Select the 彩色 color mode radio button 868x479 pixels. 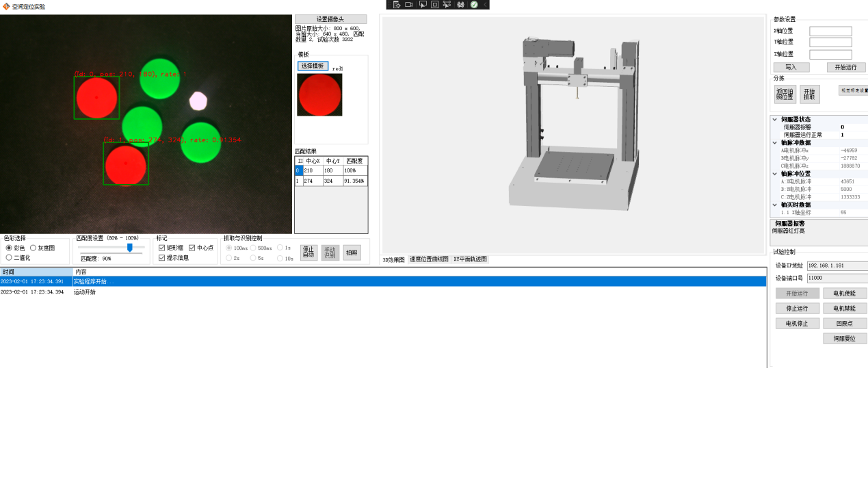[x=9, y=248]
